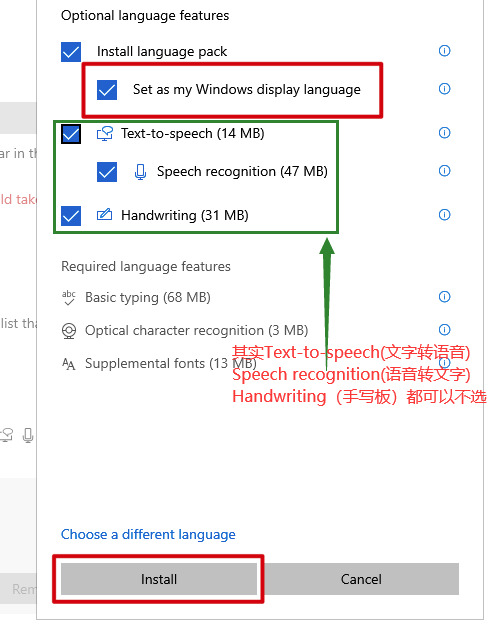This screenshot has width=499, height=634.
Task: Click the Text-to-speech monitor icon
Action: tap(104, 133)
